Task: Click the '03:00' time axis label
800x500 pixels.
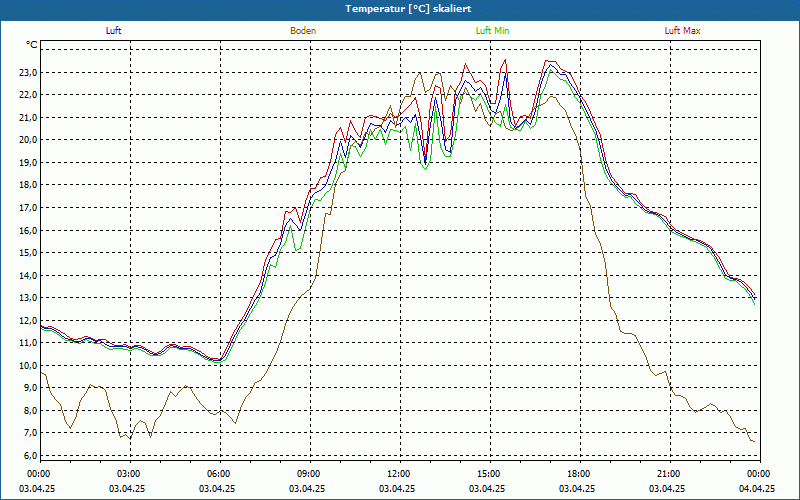Action: pos(130,474)
